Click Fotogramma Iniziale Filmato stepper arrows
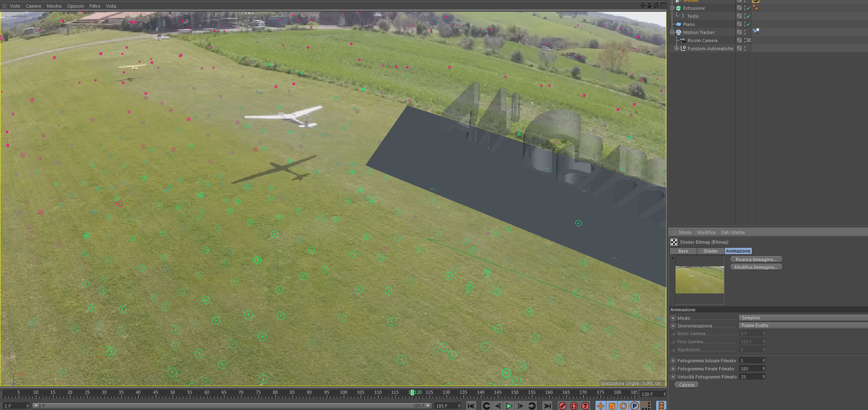 [x=764, y=361]
